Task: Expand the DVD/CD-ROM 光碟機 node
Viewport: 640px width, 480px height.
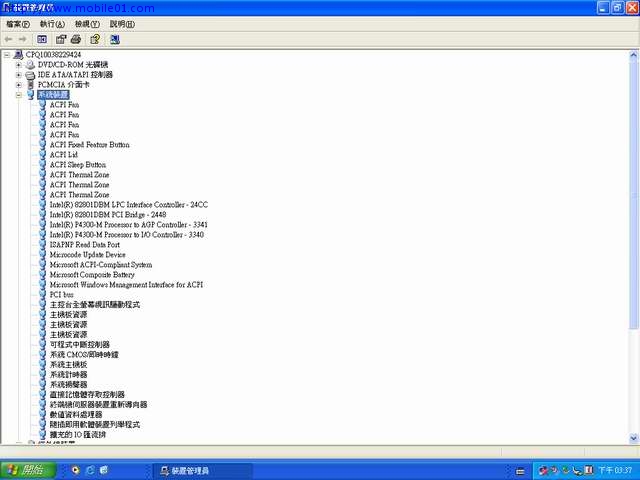Action: pyautogui.click(x=18, y=64)
